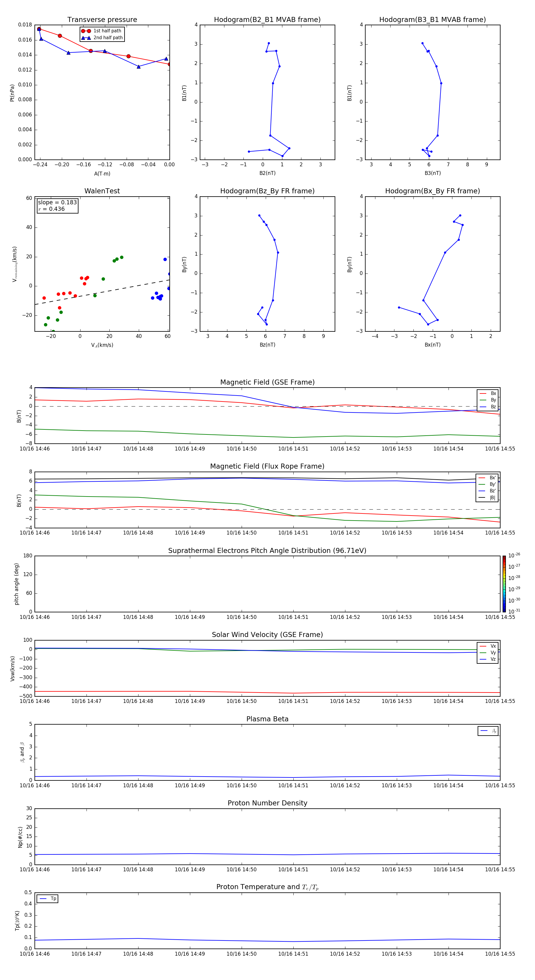The width and height of the screenshot is (535, 980).
Task: Click the "Bz(nT)" x-axis label
Action: coord(267,345)
